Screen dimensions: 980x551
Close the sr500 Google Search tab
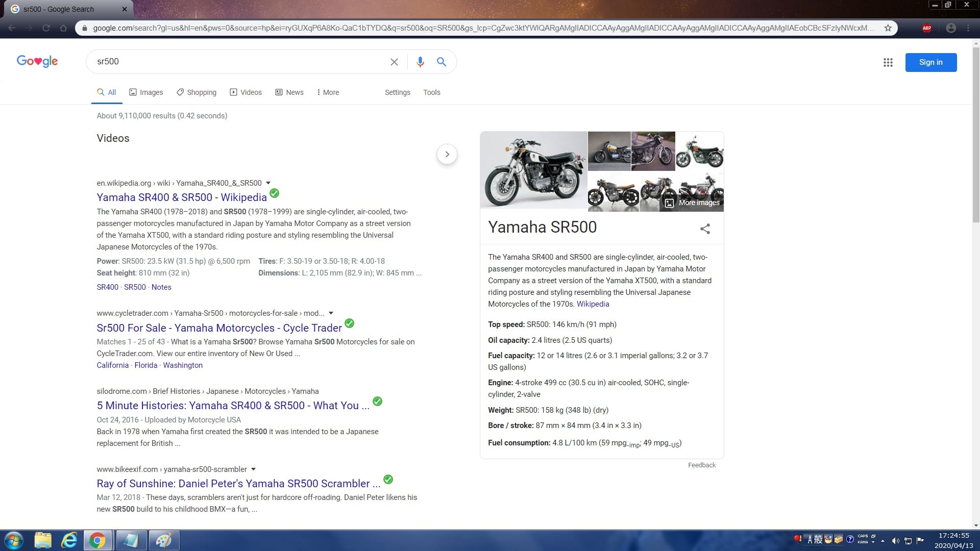click(125, 9)
